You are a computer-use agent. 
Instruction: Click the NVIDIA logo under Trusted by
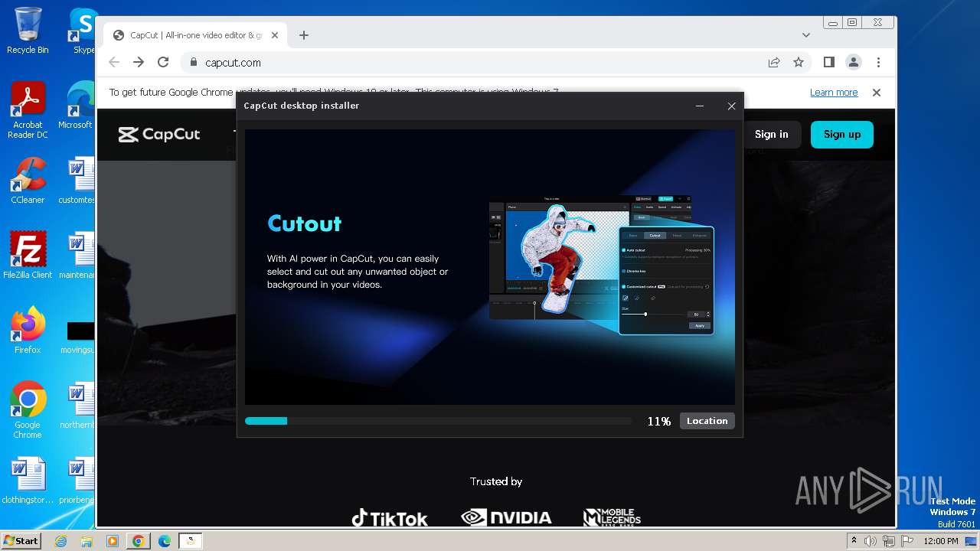[506, 518]
